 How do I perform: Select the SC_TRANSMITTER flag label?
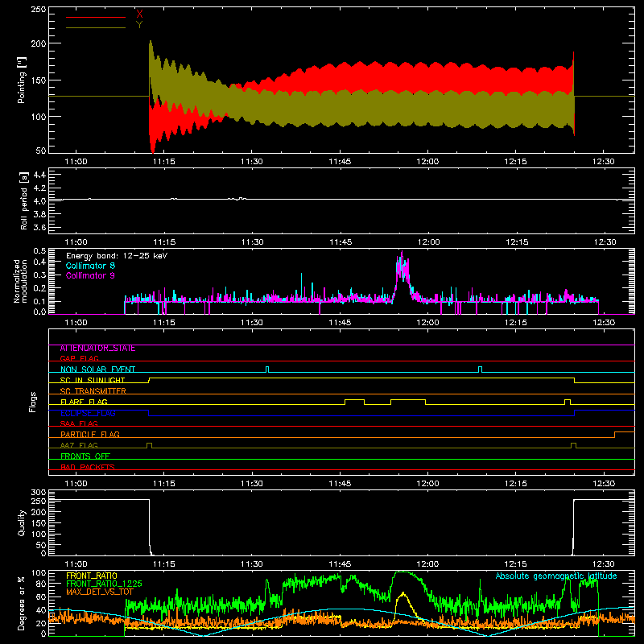[93, 391]
